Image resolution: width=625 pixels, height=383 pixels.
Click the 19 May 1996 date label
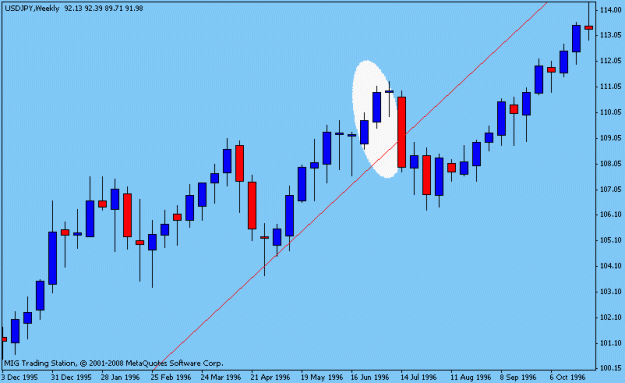click(x=322, y=377)
